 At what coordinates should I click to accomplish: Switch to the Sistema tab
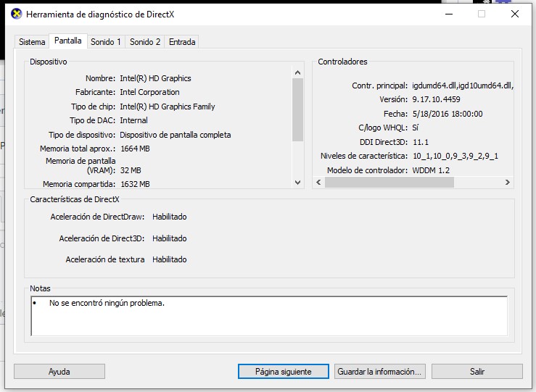[x=32, y=41]
